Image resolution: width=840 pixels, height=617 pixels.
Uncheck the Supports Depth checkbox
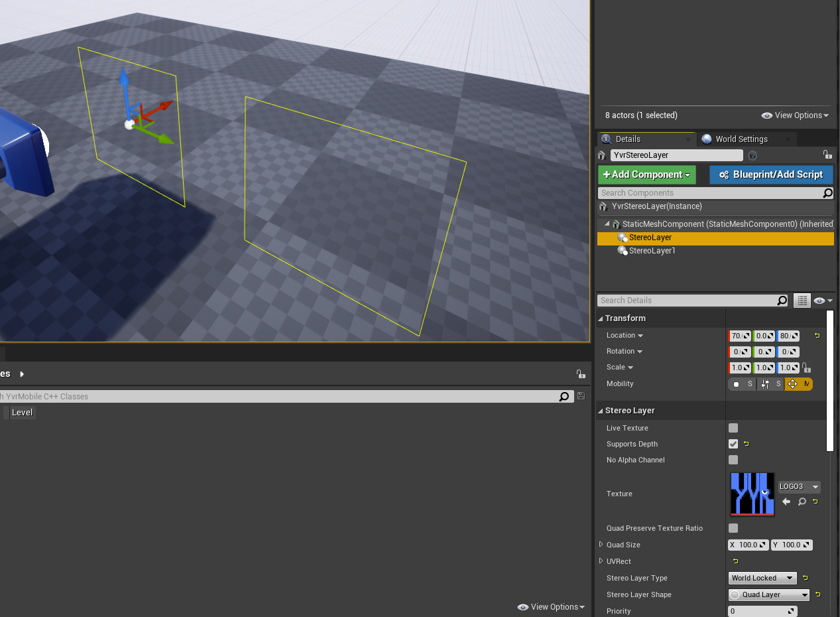[x=733, y=444]
